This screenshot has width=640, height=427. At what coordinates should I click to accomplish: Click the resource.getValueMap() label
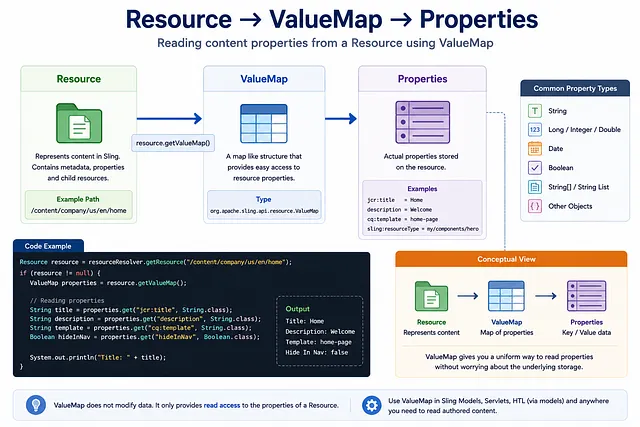click(x=173, y=143)
